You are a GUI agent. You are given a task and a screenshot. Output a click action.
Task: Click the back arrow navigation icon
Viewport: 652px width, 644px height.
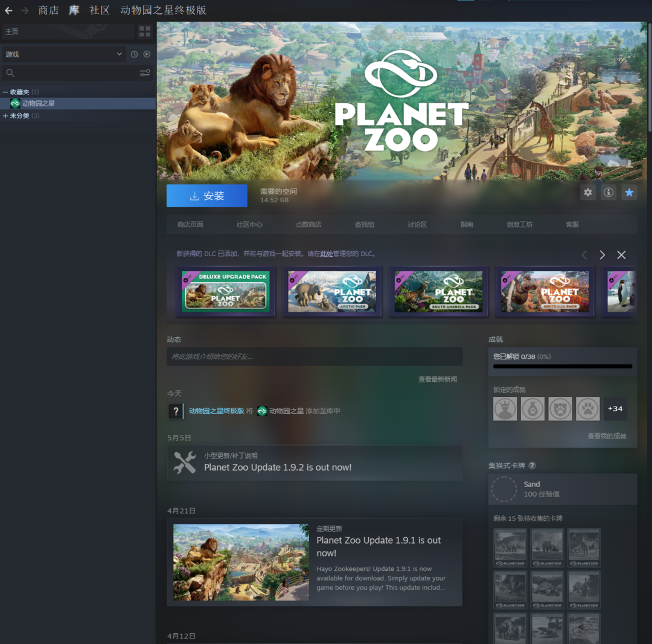8,10
